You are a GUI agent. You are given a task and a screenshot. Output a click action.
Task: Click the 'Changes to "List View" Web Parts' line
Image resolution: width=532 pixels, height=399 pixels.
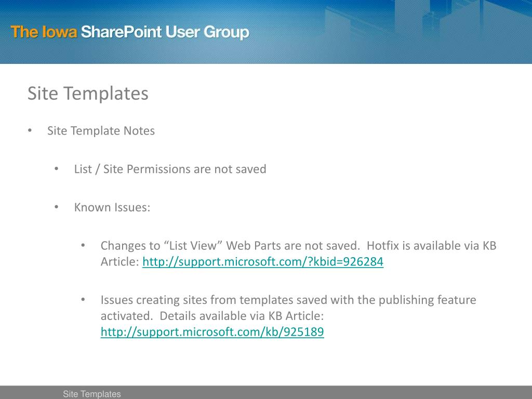click(x=298, y=246)
